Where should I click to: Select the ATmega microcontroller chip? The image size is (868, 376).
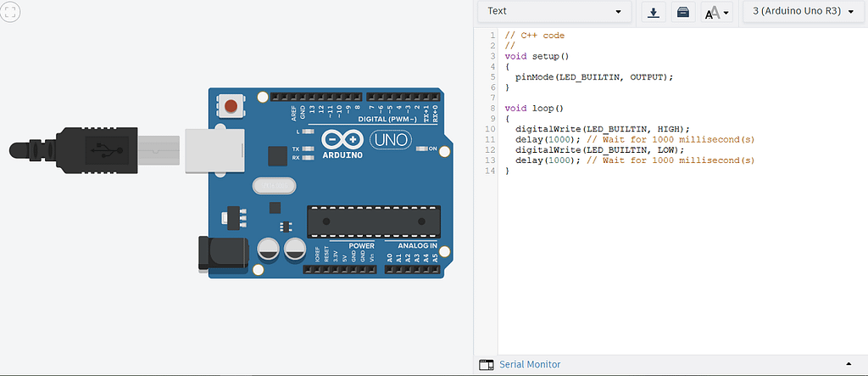pos(373,221)
